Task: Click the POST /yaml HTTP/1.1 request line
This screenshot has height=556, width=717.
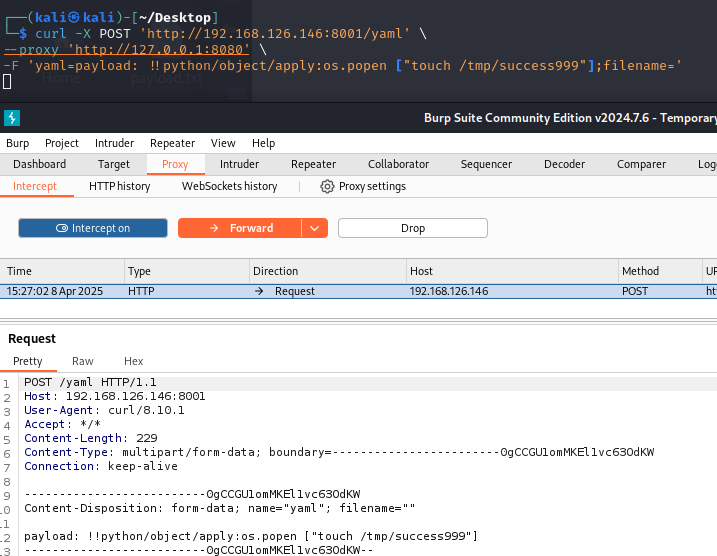Action: [90, 382]
